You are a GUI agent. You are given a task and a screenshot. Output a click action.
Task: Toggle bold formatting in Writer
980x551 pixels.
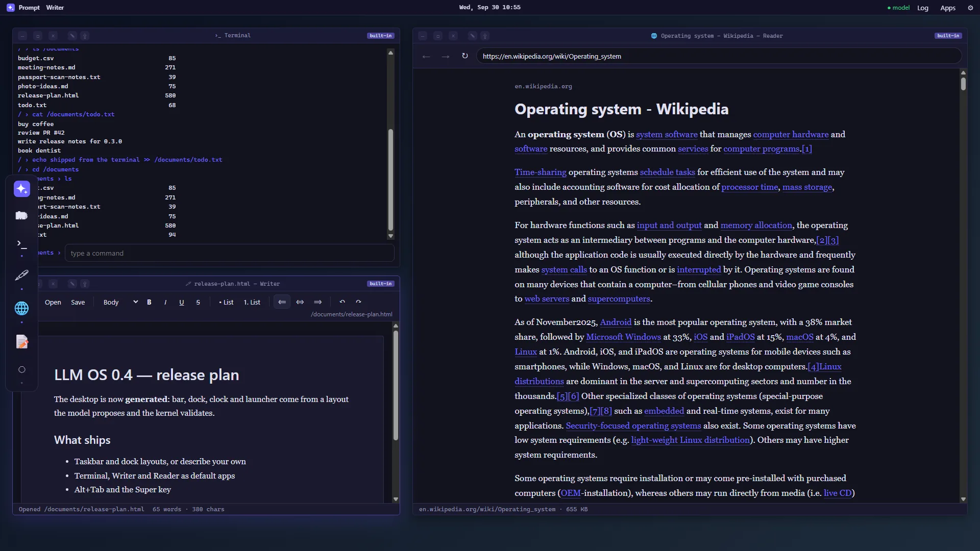click(x=149, y=302)
